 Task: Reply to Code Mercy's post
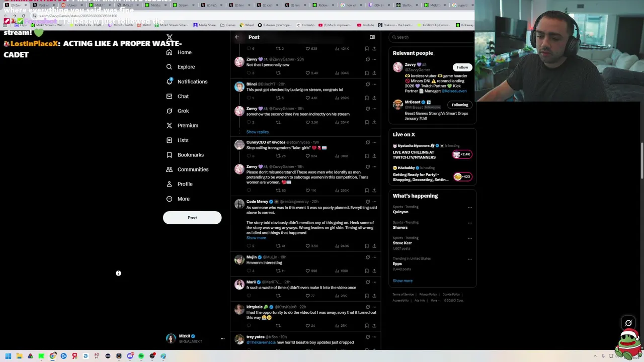click(x=249, y=246)
